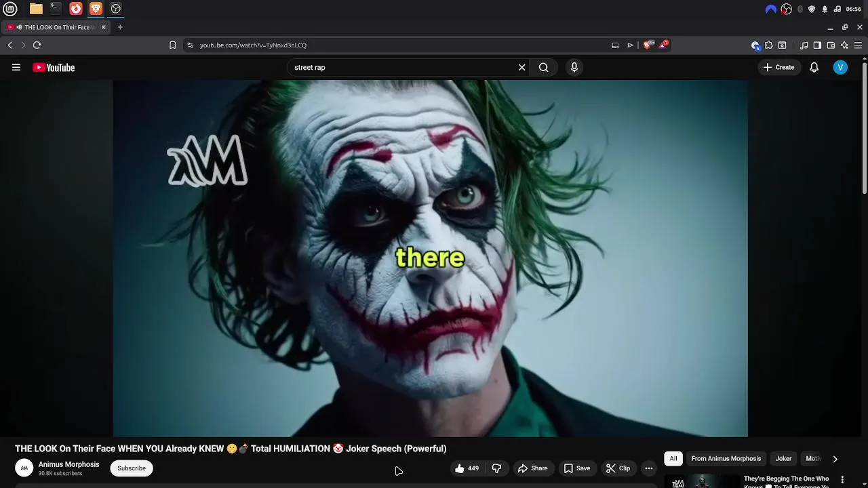
Task: Open the system notifications bell tray icon
Action: 825,9
